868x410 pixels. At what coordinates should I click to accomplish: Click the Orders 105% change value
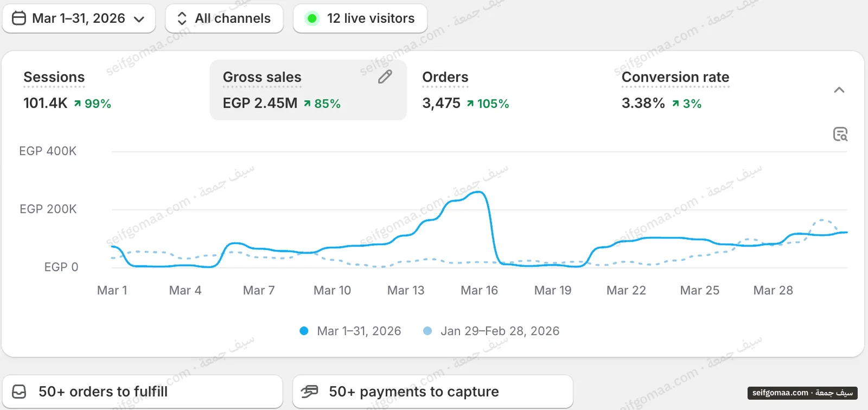pyautogui.click(x=493, y=104)
